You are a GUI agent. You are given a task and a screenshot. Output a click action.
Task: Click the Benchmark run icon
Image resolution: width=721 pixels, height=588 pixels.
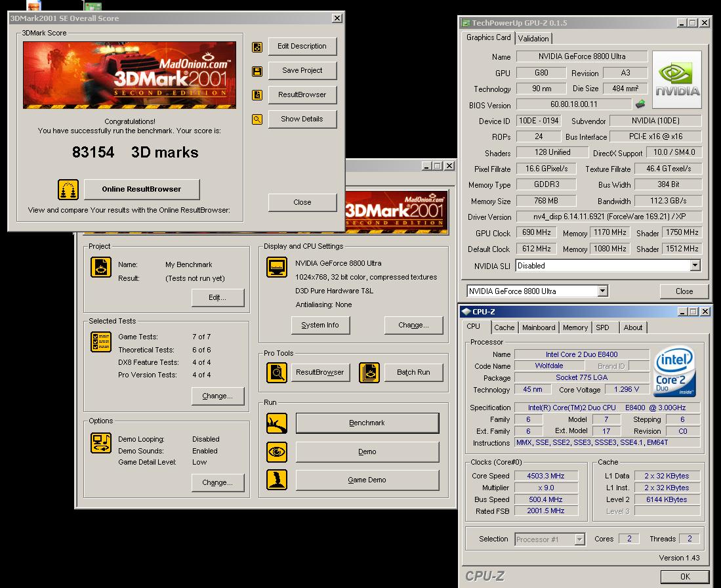click(x=277, y=423)
